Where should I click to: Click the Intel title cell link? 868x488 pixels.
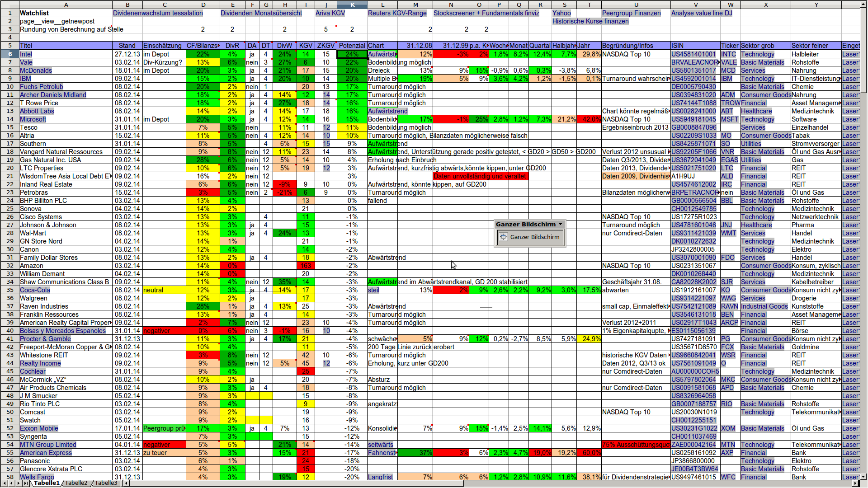click(x=26, y=54)
